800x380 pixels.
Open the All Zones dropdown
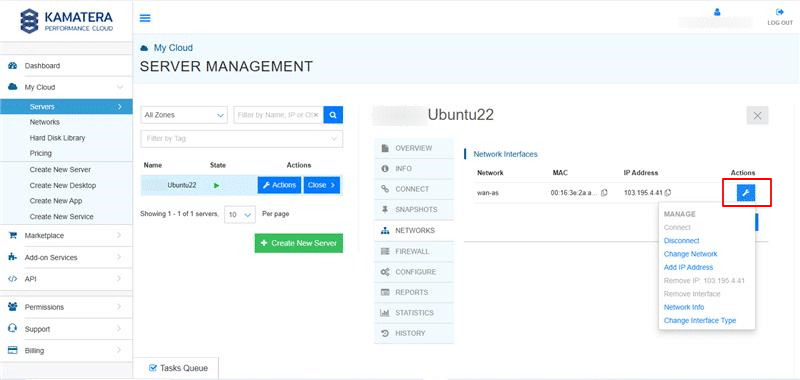tap(184, 115)
